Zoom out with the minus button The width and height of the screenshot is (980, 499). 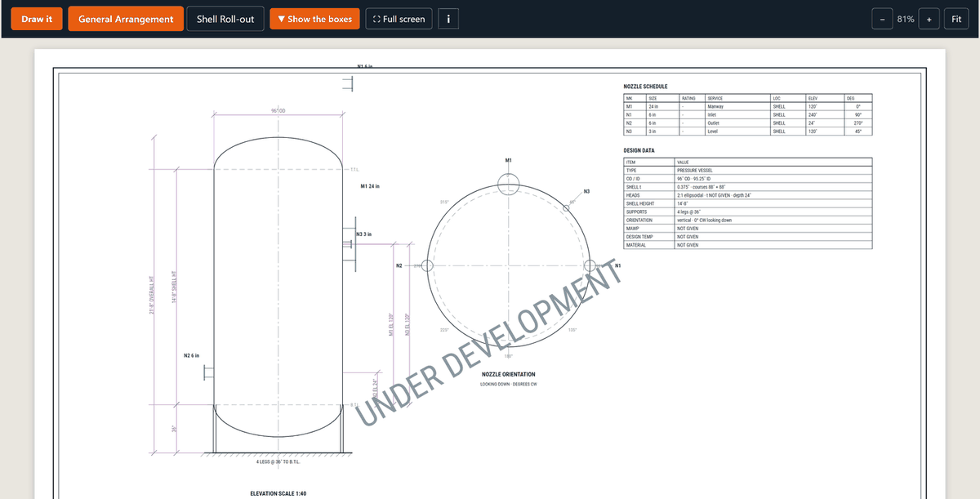click(x=882, y=19)
